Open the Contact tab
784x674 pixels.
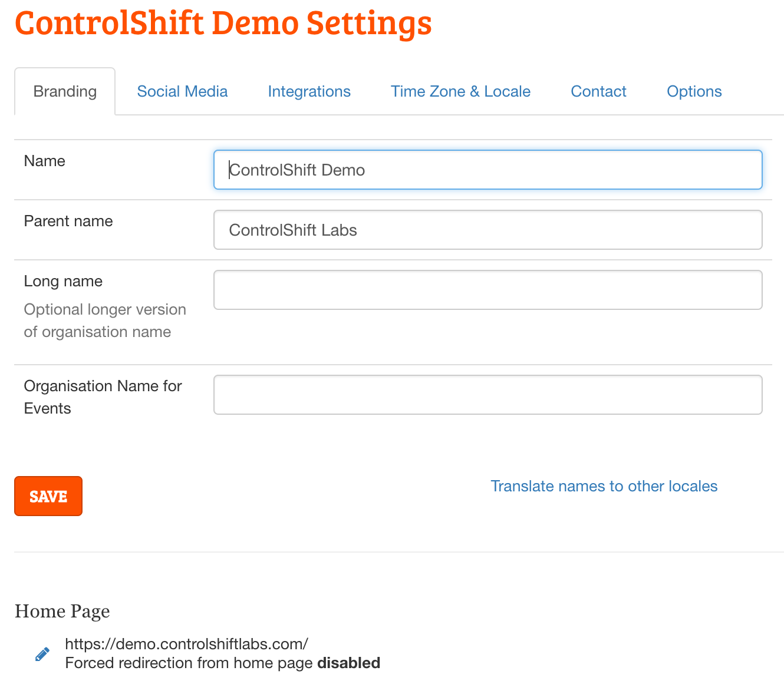pyautogui.click(x=598, y=91)
